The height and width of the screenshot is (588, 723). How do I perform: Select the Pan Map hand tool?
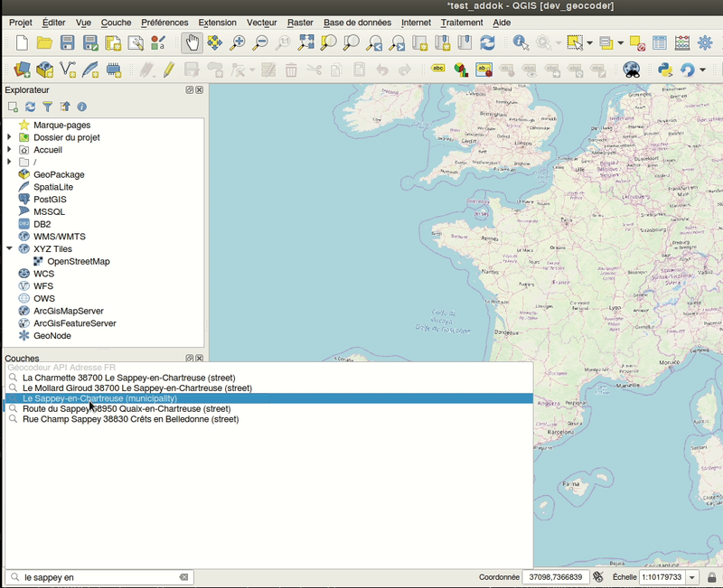(192, 42)
